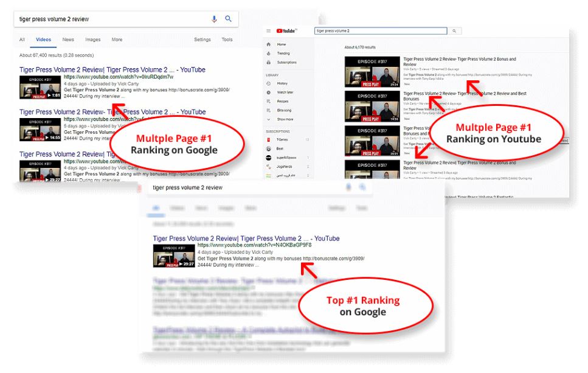
Task: Click the microphone icon in Google Videos search
Action: pos(214,19)
